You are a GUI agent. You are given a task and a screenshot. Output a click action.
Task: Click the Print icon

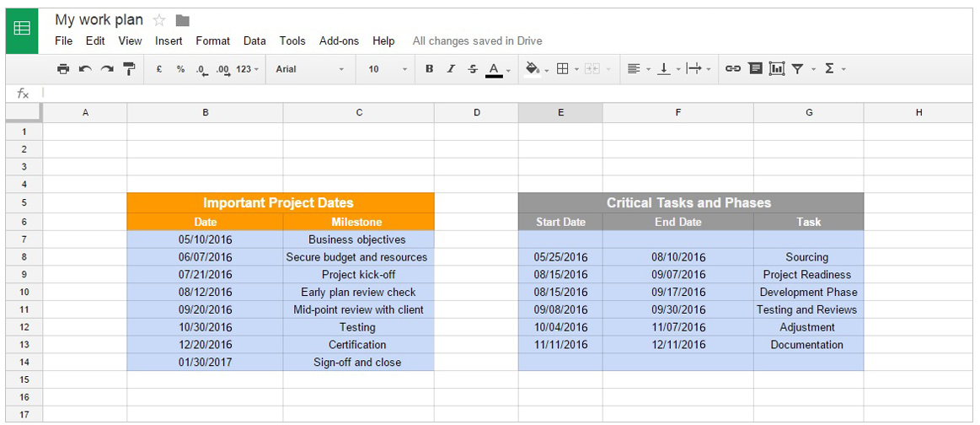63,69
